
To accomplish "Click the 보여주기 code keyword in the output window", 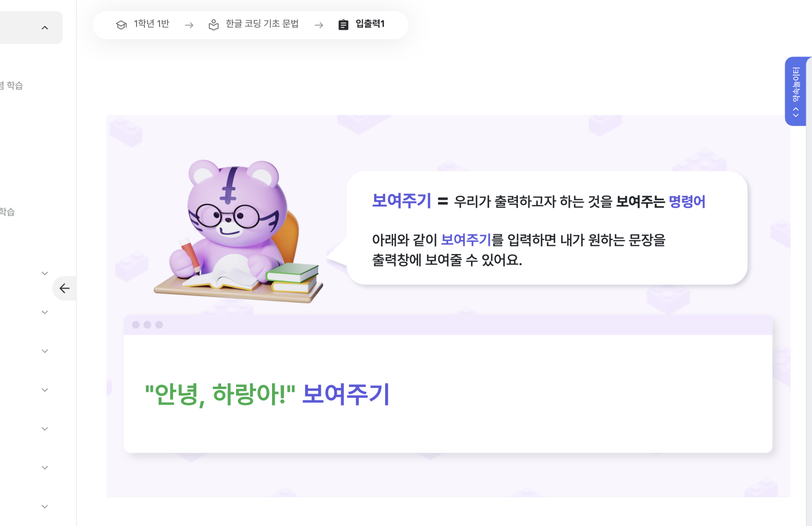I will tap(346, 394).
